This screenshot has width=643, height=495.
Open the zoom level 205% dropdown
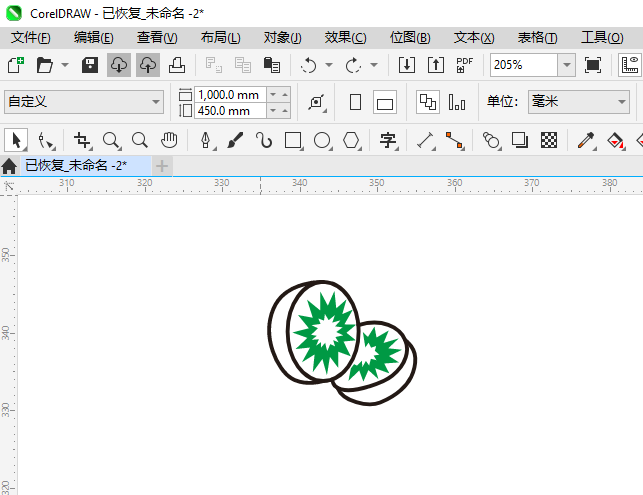[x=566, y=65]
